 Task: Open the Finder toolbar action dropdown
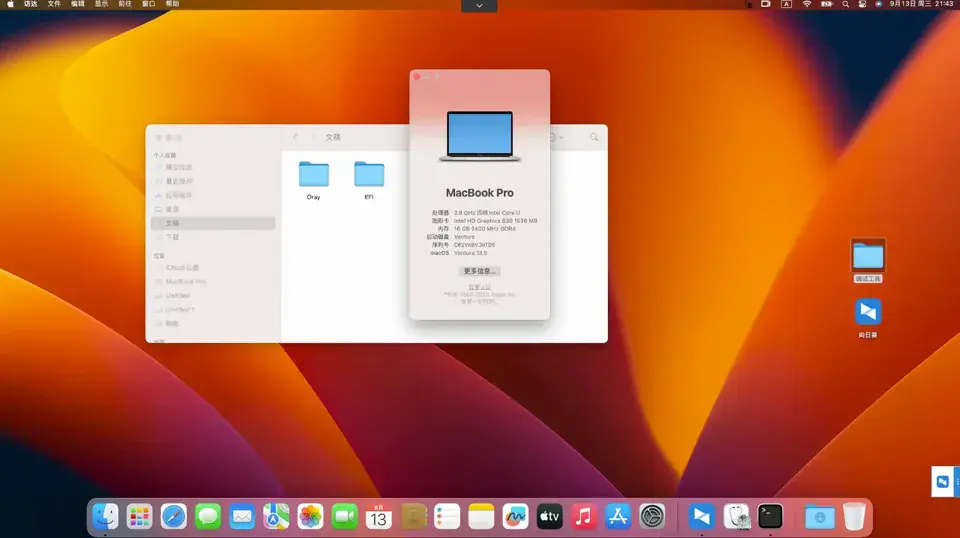click(x=556, y=137)
